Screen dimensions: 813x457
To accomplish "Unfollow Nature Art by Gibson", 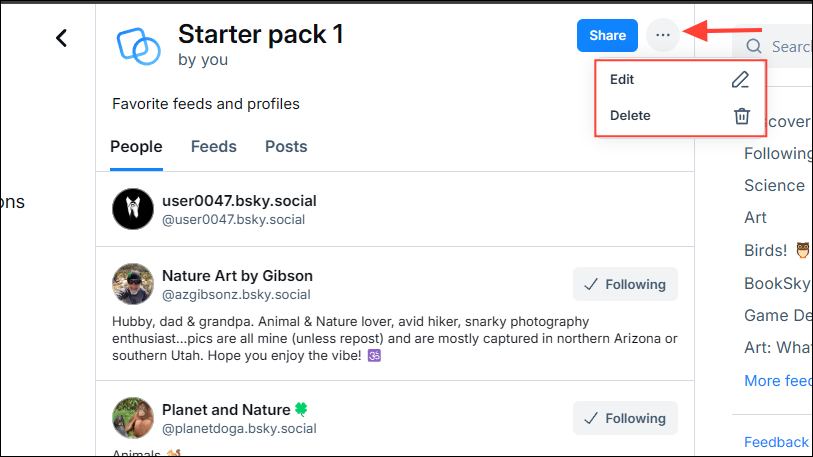I will (x=625, y=284).
